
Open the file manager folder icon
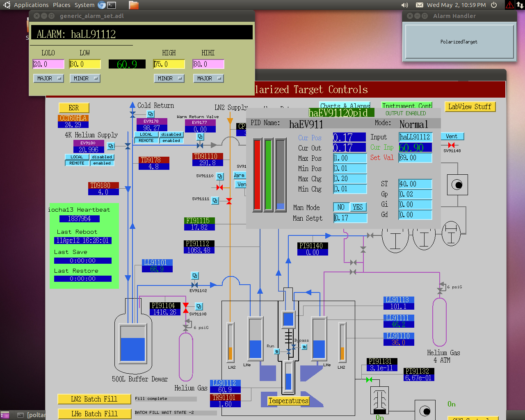134,5
